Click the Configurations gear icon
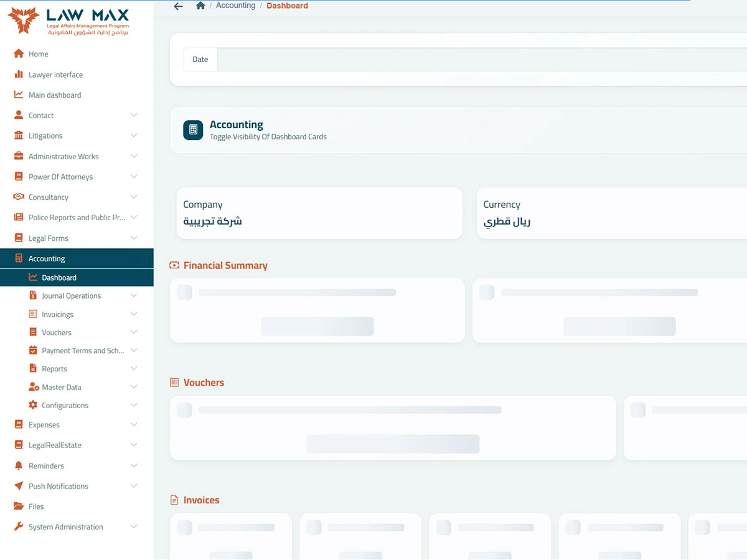The height and width of the screenshot is (560, 747). (x=33, y=405)
